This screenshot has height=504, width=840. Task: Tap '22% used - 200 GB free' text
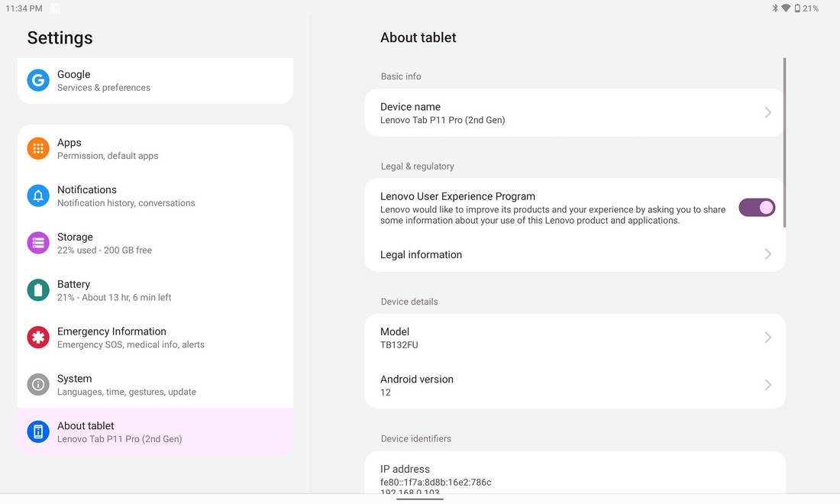click(x=105, y=250)
